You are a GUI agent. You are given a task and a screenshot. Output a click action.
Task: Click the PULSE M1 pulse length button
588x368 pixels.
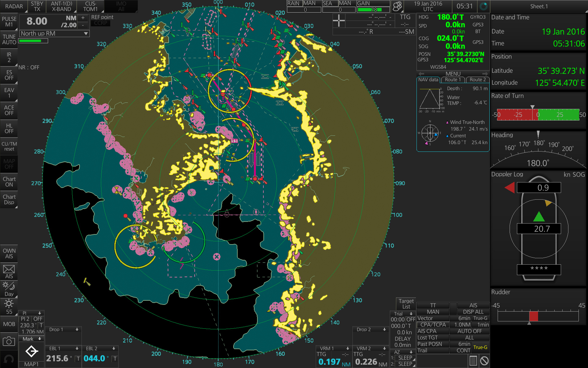[x=9, y=22]
